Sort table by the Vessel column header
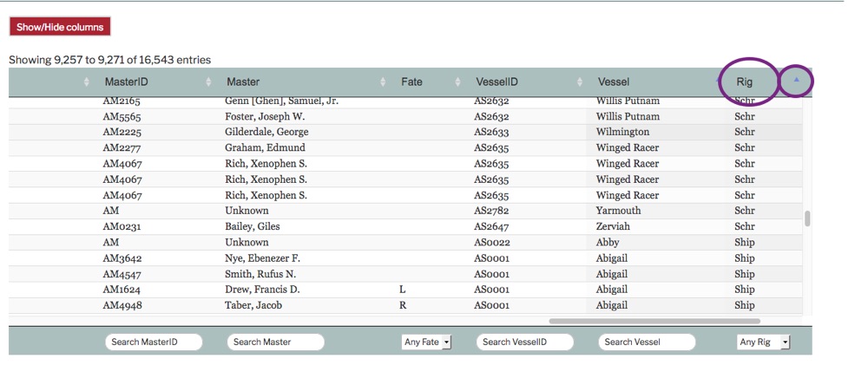The height and width of the screenshot is (365, 868). [x=614, y=82]
